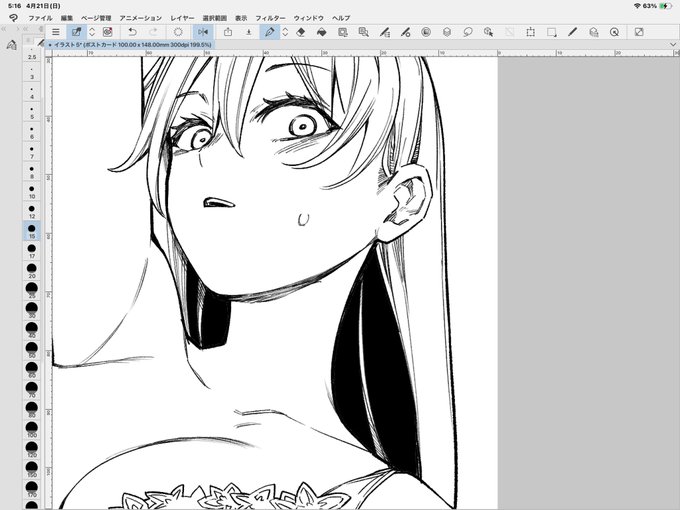Open the ヘルプ menu
The height and width of the screenshot is (510, 680).
point(341,18)
